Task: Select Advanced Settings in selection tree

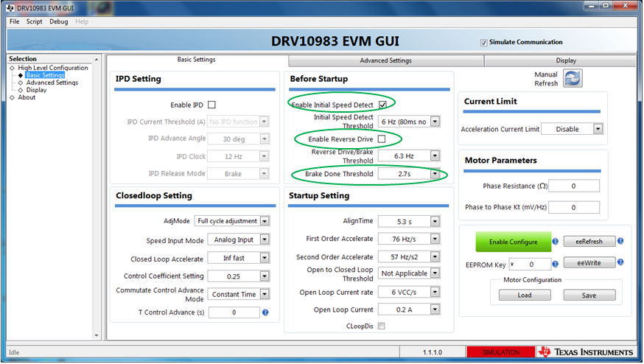Action: coord(52,83)
